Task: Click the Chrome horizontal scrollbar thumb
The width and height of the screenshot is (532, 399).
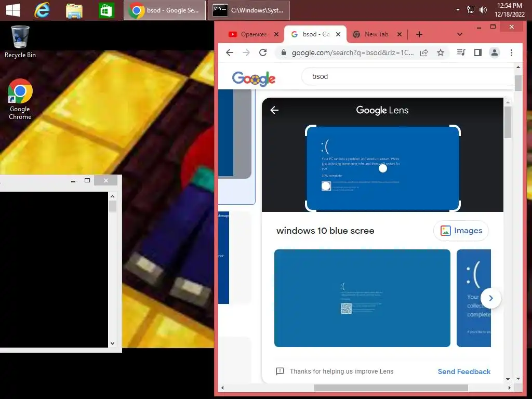Action: (391, 388)
